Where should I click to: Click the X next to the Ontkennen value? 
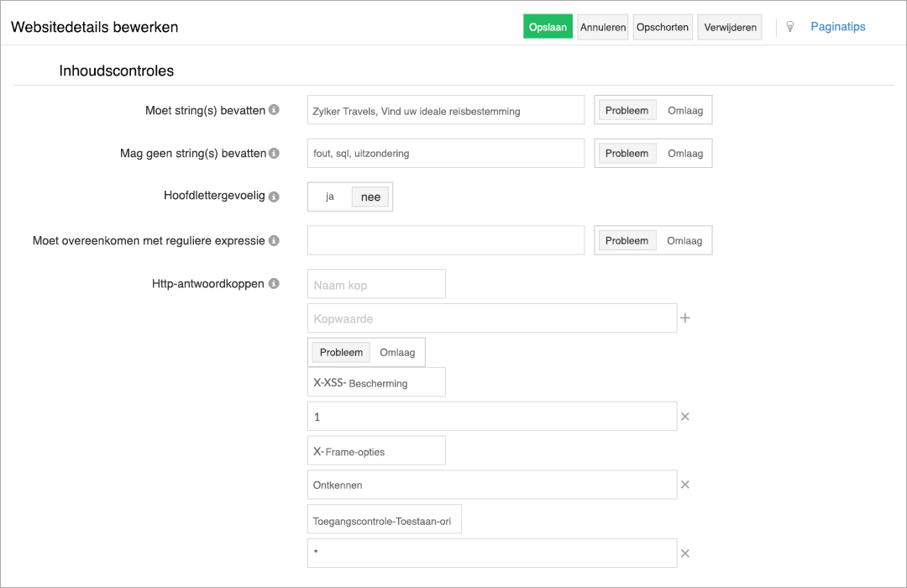(x=685, y=484)
